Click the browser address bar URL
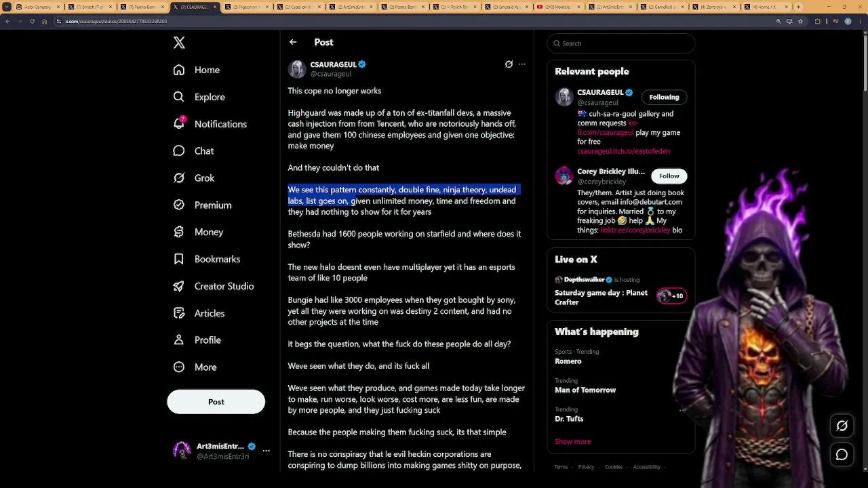The image size is (868, 488). coord(116,21)
